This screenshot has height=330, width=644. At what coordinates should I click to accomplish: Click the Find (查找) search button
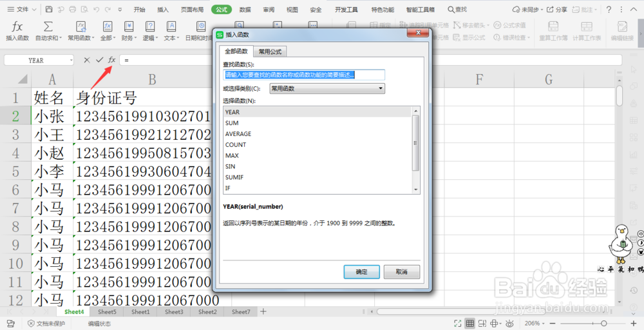(x=457, y=9)
